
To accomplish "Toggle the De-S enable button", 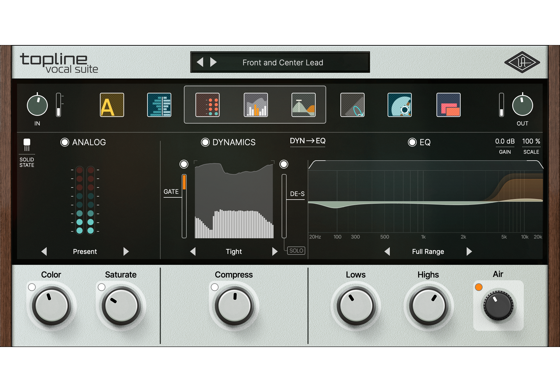I will point(284,164).
